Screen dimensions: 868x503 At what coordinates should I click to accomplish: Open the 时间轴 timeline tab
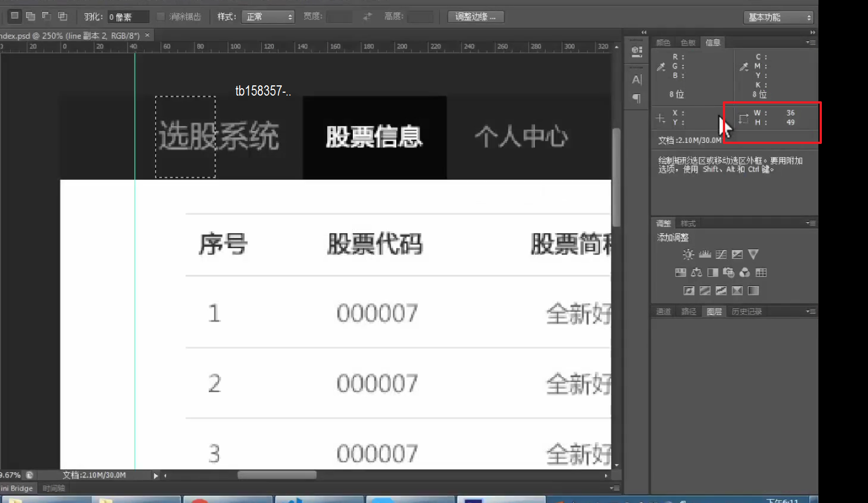point(54,488)
